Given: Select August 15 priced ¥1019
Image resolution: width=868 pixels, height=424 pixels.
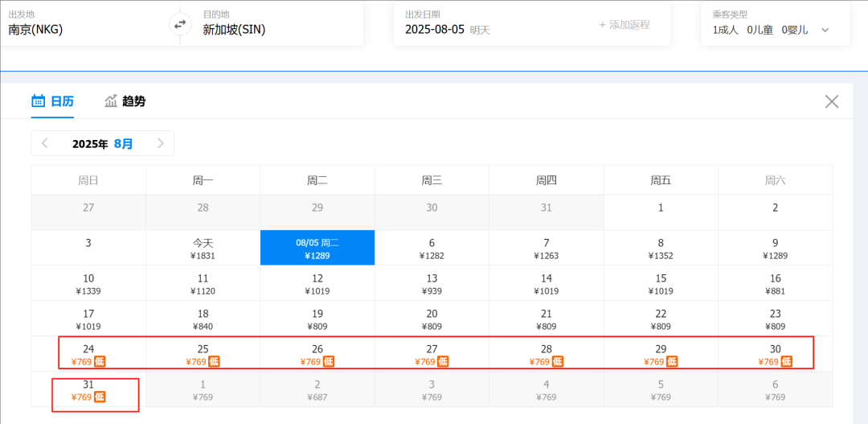Looking at the screenshot, I should pos(661,283).
